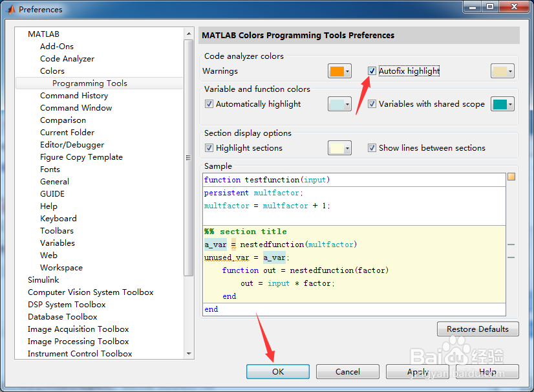The width and height of the screenshot is (534, 392).
Task: Open GUIDE preferences
Action: click(x=52, y=193)
